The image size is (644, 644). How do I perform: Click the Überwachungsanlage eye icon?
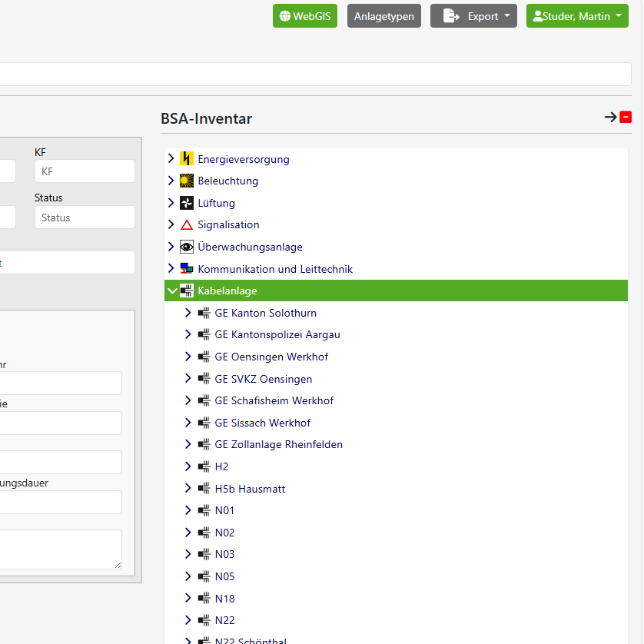[186, 247]
